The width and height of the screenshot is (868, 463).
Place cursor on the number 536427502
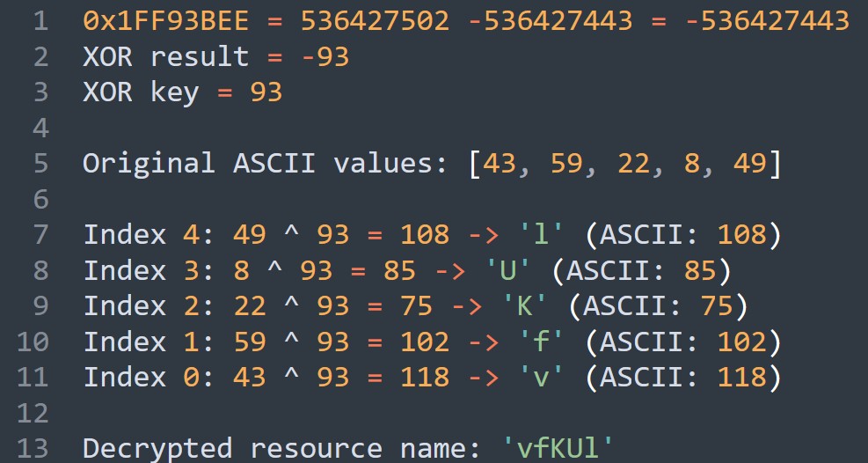point(374,20)
